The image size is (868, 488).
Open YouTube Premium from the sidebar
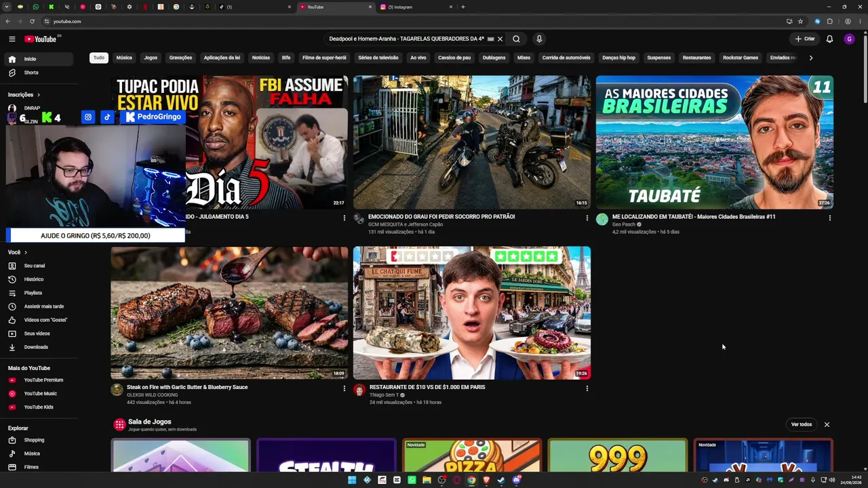click(39, 380)
